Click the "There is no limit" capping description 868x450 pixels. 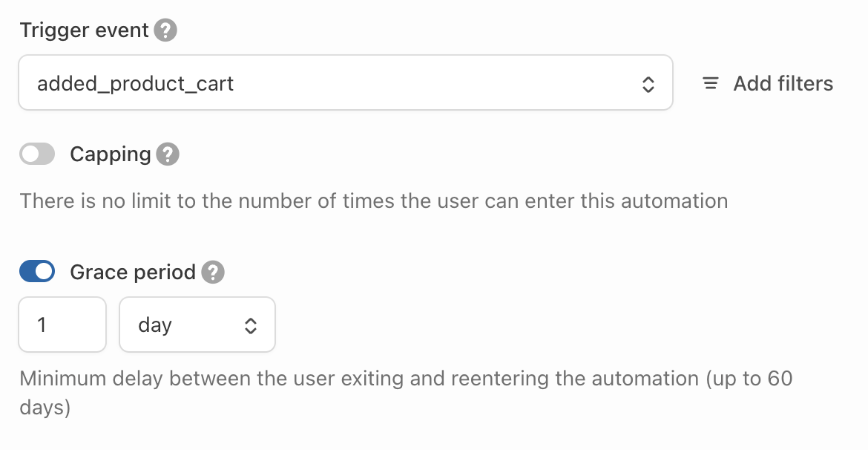tap(373, 200)
